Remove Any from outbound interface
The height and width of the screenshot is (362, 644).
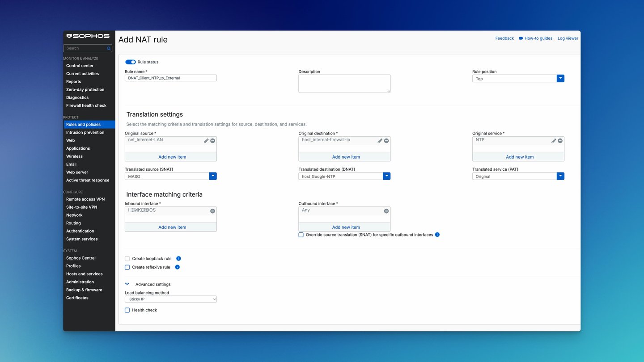(386, 211)
